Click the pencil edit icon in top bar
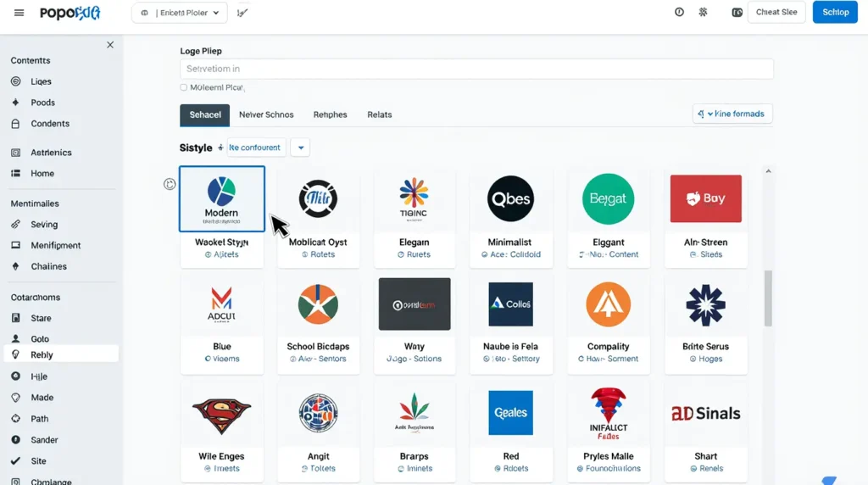 [x=242, y=13]
